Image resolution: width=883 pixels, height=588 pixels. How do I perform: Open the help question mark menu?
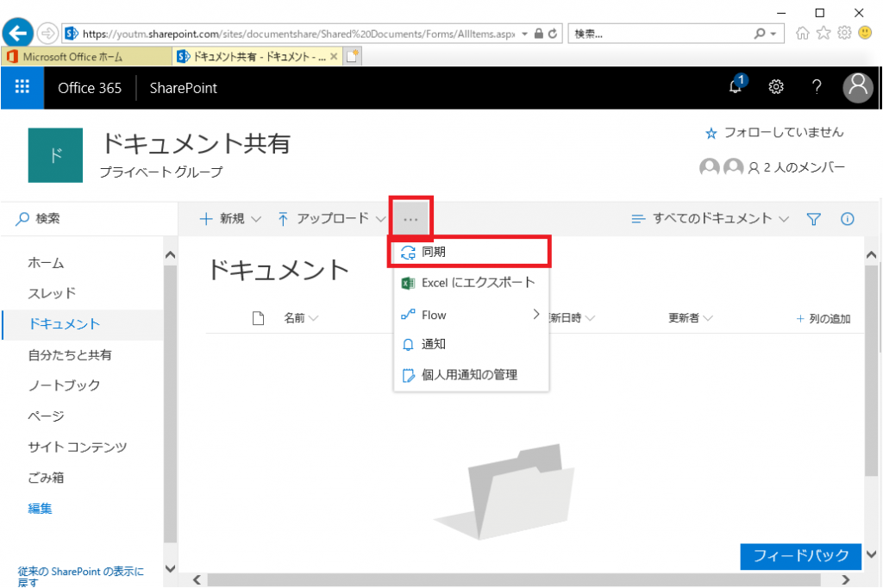coord(816,87)
